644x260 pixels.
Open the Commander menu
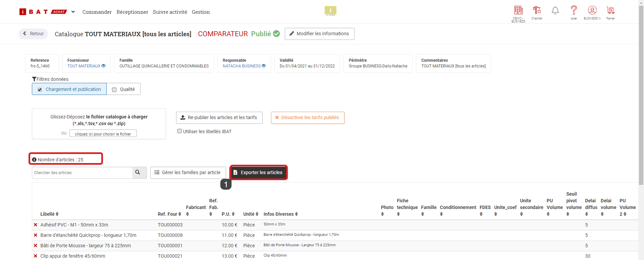tap(97, 12)
